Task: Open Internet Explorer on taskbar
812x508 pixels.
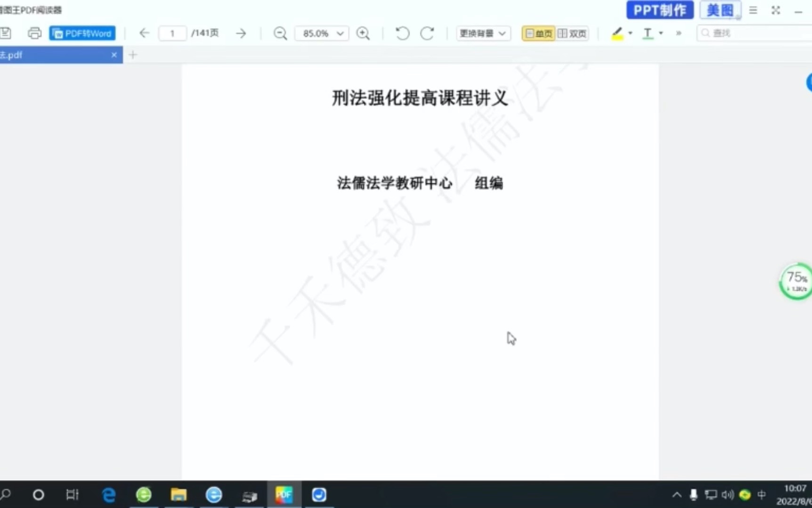Action: [214, 494]
